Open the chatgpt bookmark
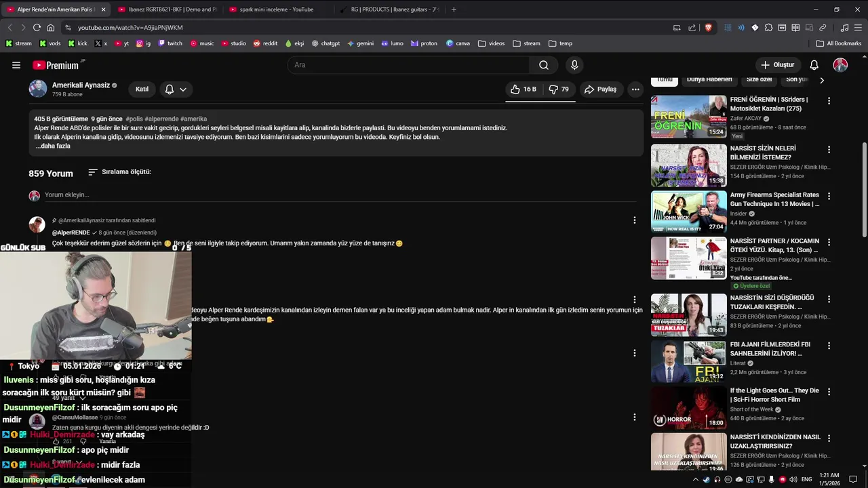This screenshot has width=868, height=488. tap(325, 43)
